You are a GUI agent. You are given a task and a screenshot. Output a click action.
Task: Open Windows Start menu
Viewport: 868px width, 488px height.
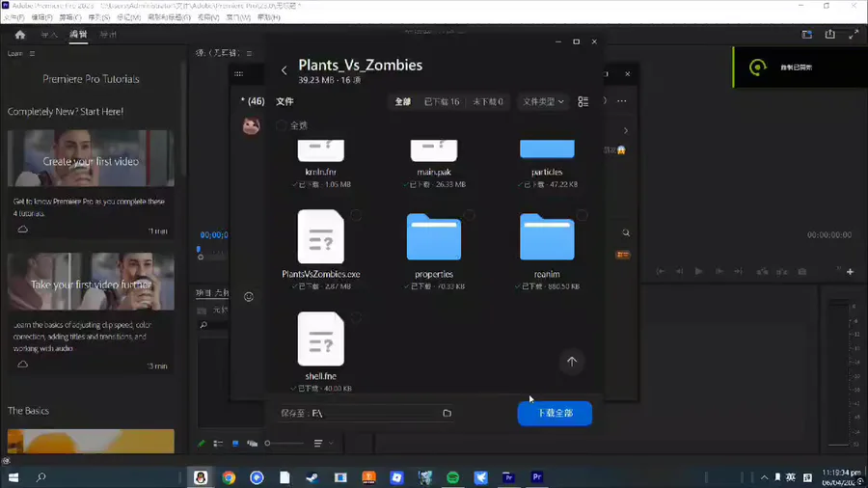pos(14,477)
